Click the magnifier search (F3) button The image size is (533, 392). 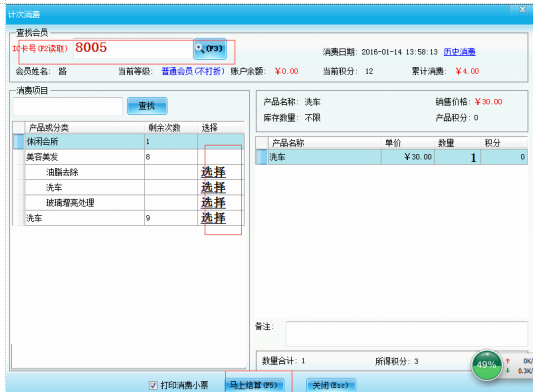pyautogui.click(x=210, y=49)
